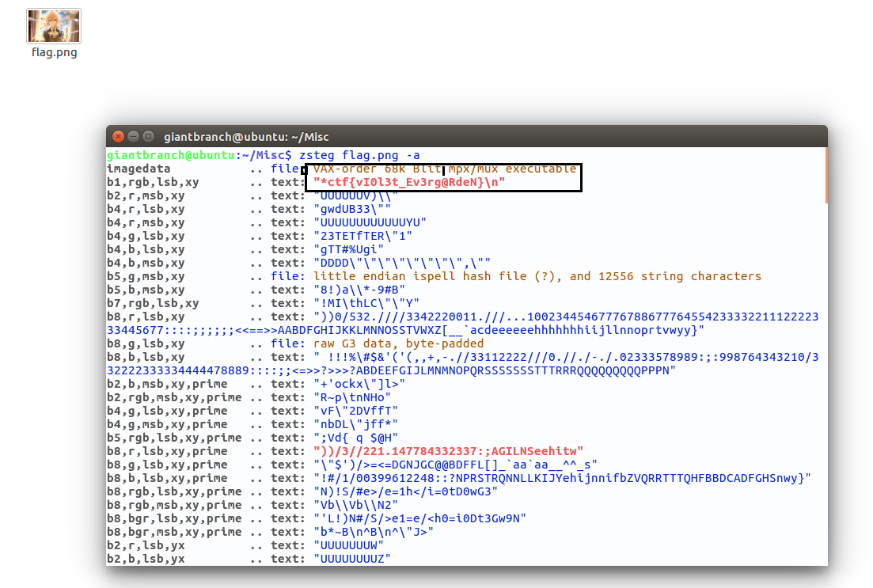
Task: Click the text "8!)a\\*-9#B"
Action: (x=359, y=290)
